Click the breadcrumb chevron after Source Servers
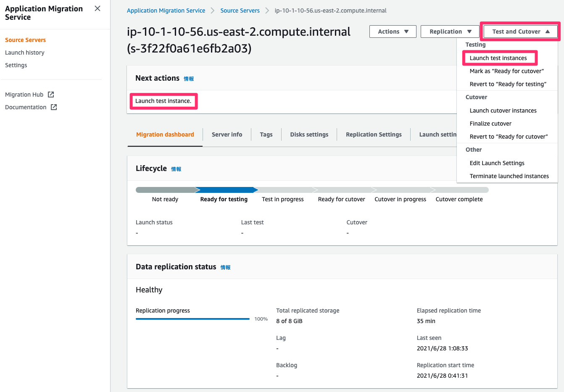This screenshot has height=392, width=564. [267, 11]
